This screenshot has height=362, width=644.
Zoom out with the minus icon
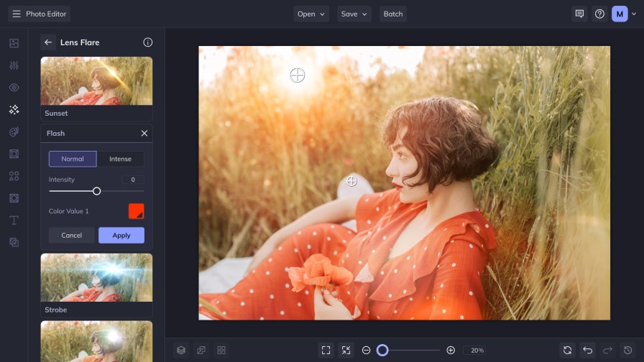point(367,350)
